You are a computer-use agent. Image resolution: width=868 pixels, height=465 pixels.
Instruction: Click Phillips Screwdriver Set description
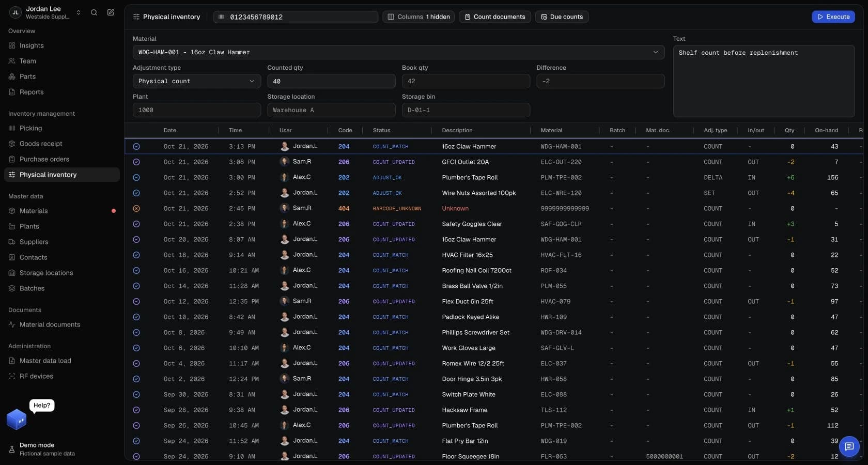coord(475,333)
